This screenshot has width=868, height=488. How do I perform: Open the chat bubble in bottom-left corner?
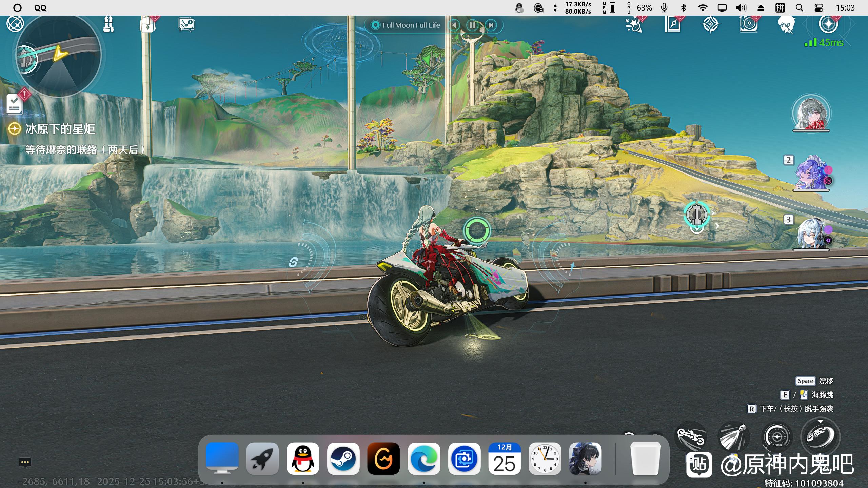point(25,462)
